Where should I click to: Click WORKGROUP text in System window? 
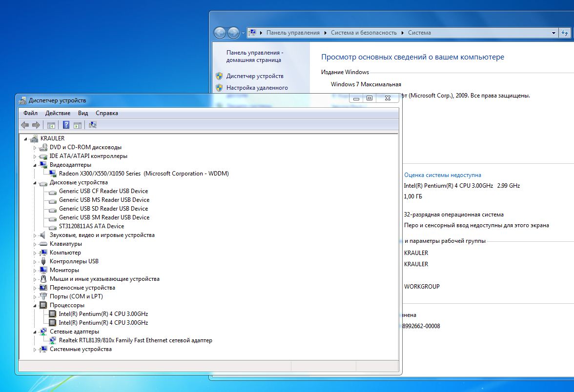point(422,287)
